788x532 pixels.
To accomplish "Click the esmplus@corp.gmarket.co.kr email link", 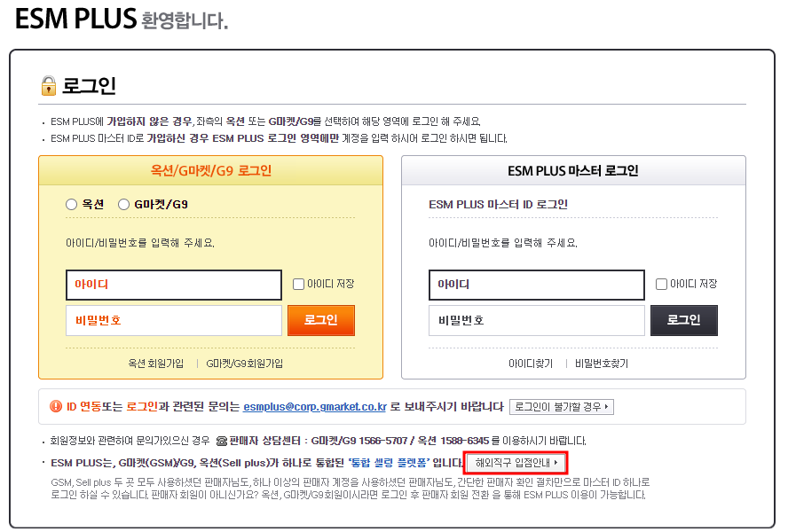I will click(315, 406).
